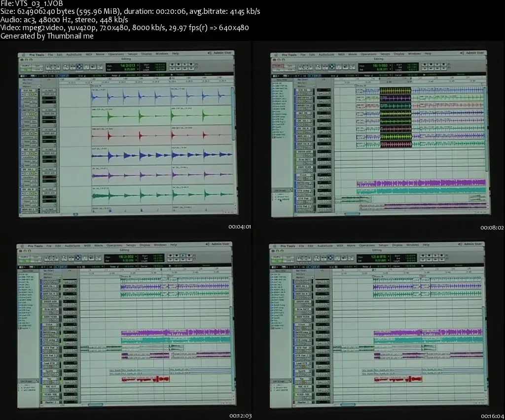This screenshot has height=420, width=505.
Task: Select the Grabber tool in 00:08:02 frame
Action: (x=338, y=67)
